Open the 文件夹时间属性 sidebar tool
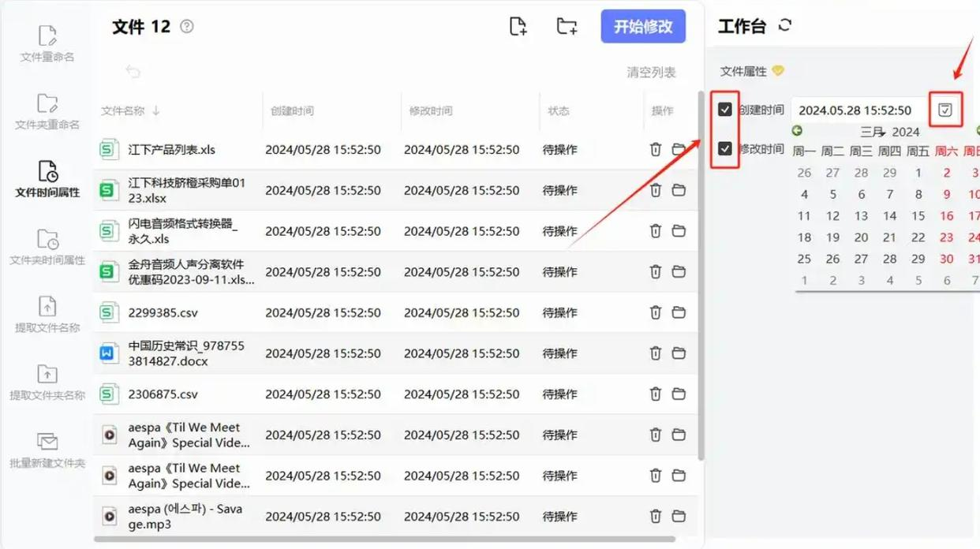 47,247
